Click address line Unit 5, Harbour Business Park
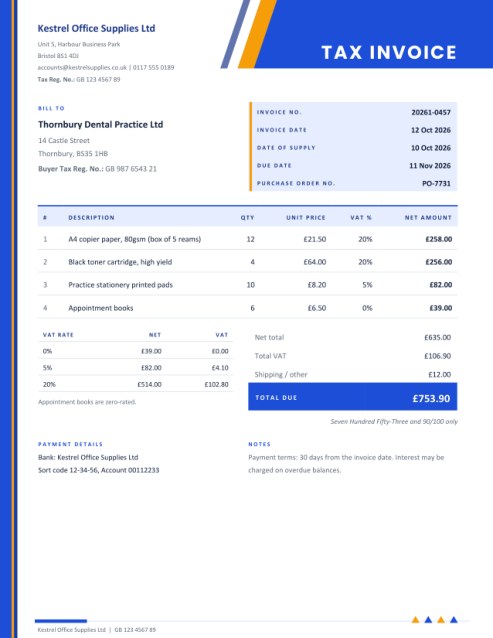The width and height of the screenshot is (493, 638). coord(79,44)
